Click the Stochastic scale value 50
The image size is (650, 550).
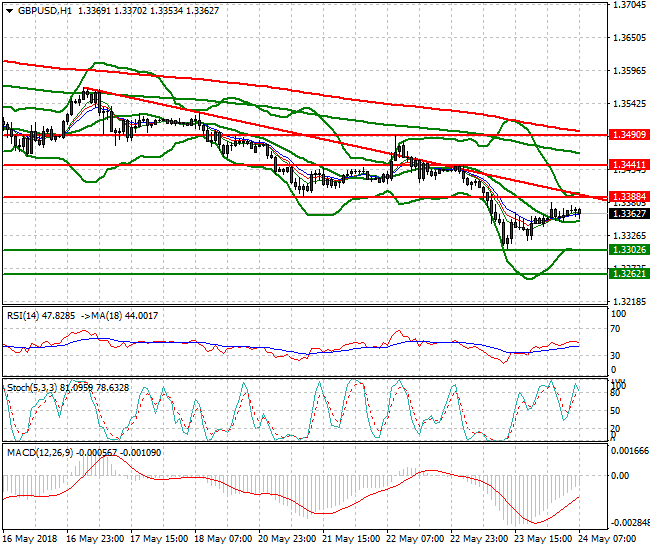pyautogui.click(x=616, y=411)
